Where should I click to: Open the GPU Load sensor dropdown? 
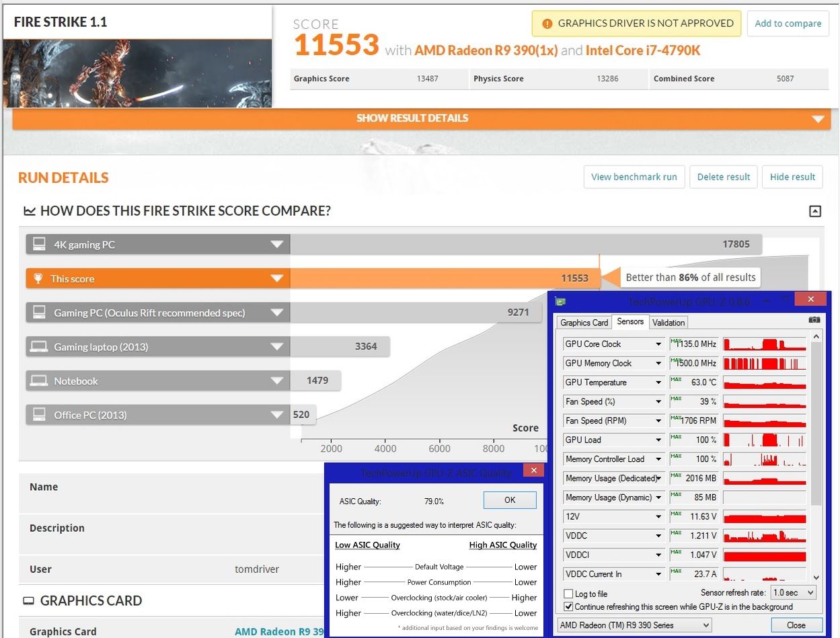pyautogui.click(x=658, y=440)
